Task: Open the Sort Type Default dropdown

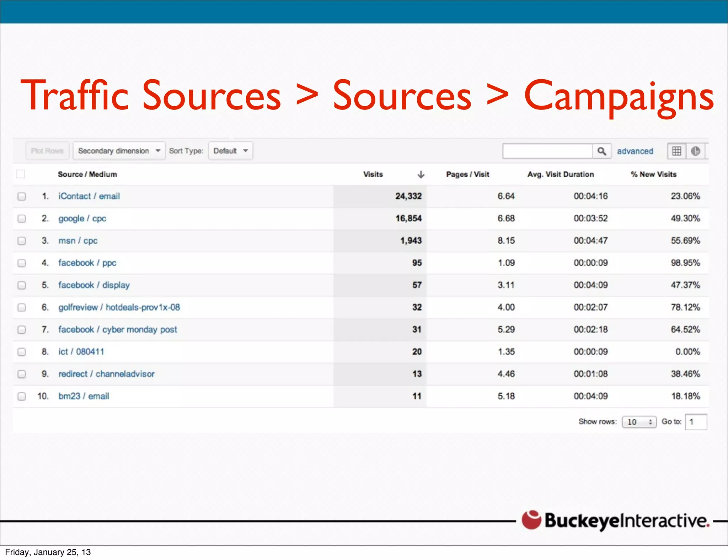Action: point(230,151)
